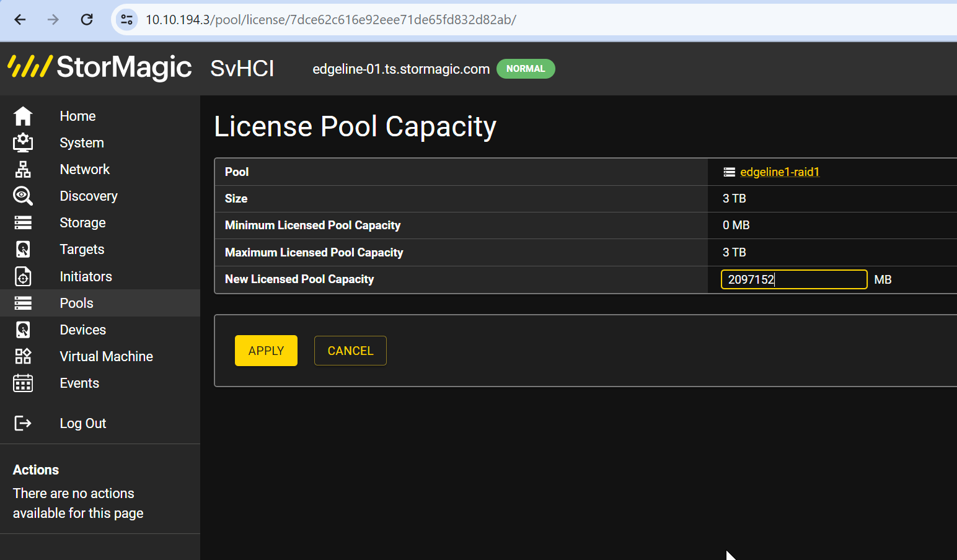The height and width of the screenshot is (560, 957).
Task: Open the Virtual Machine menu item
Action: point(106,356)
